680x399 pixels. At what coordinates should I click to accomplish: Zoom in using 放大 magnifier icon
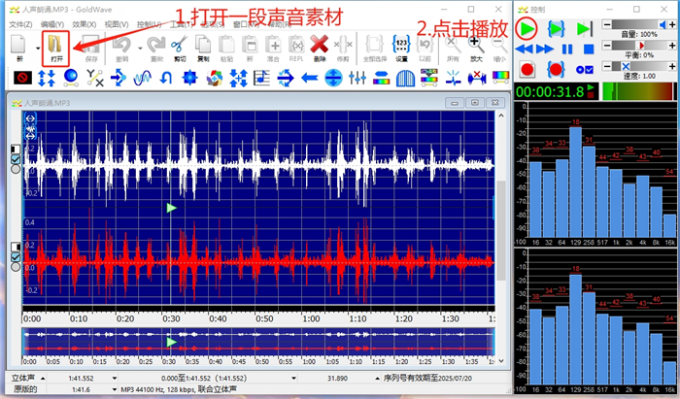[x=476, y=48]
